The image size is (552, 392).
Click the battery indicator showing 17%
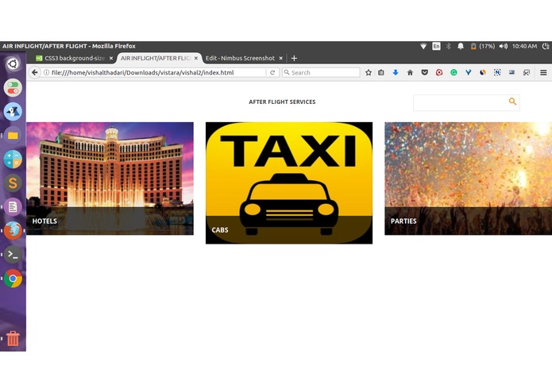pos(483,46)
